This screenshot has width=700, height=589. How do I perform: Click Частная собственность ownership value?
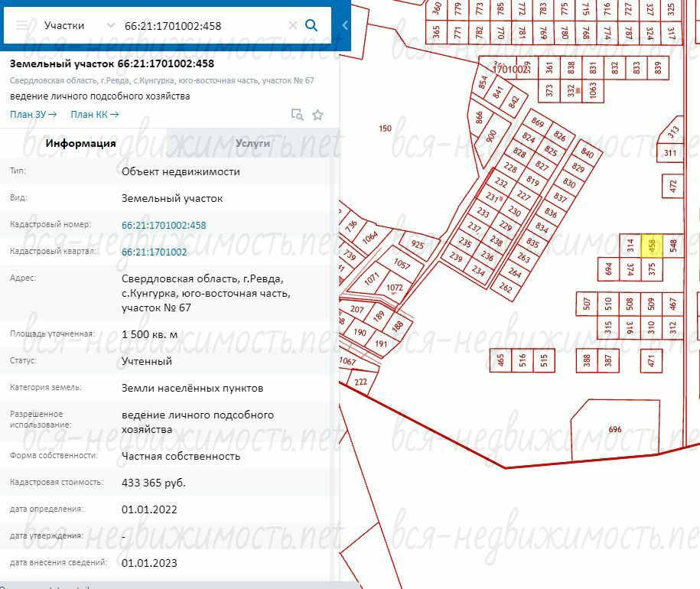(181, 456)
